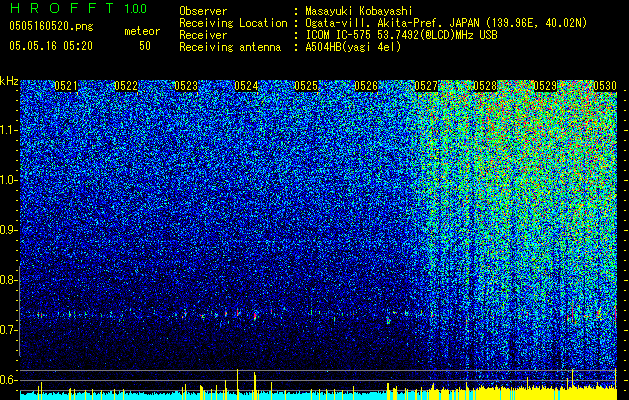629x400 pixels.
Task: Click the 'Receiving Location' label
Action: click(233, 23)
